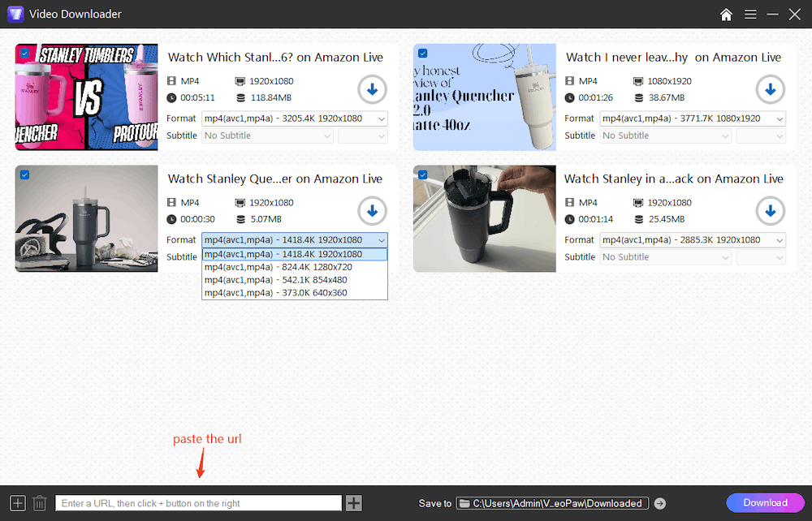Open the hamburger menu in title bar
The height and width of the screenshot is (521, 812).
pos(749,14)
